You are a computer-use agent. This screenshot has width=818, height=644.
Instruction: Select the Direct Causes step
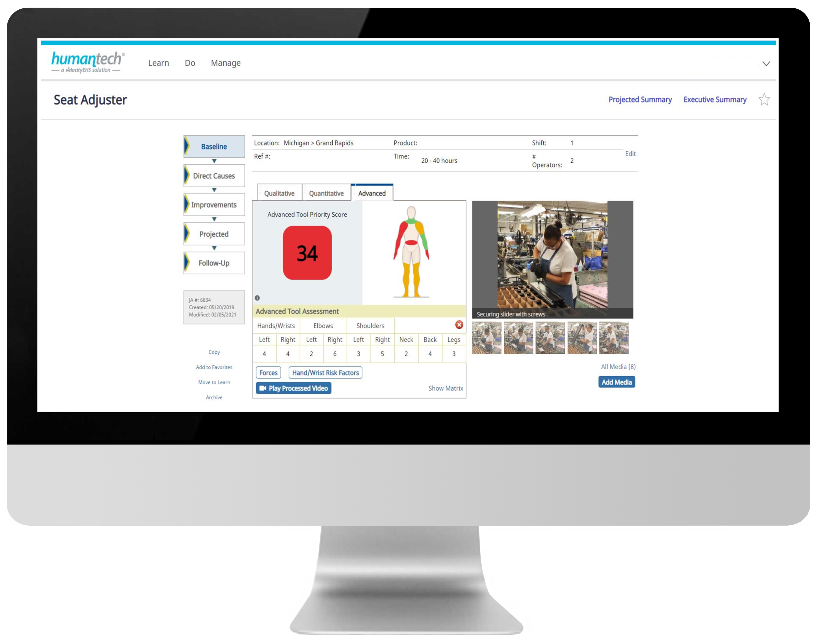point(214,176)
